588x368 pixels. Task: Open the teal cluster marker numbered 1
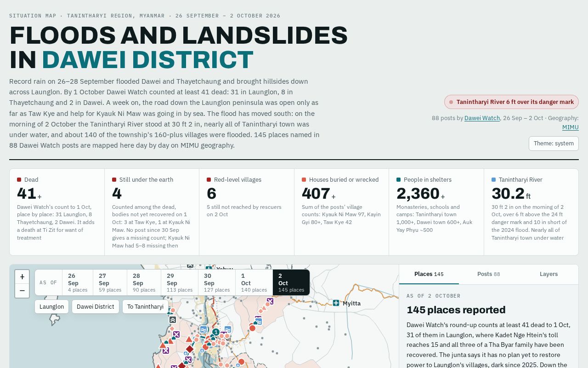click(216, 332)
